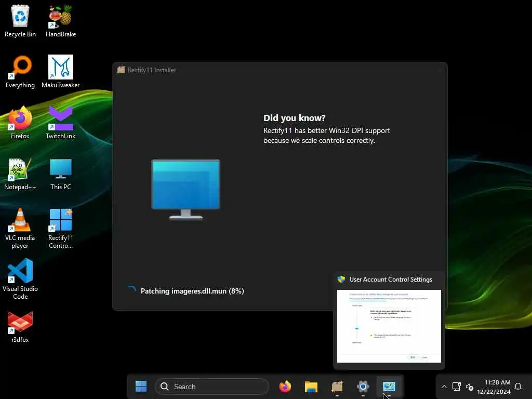Screen dimensions: 532x399
Task: Select the MakuTweaker desktop icon
Action: tap(61, 72)
